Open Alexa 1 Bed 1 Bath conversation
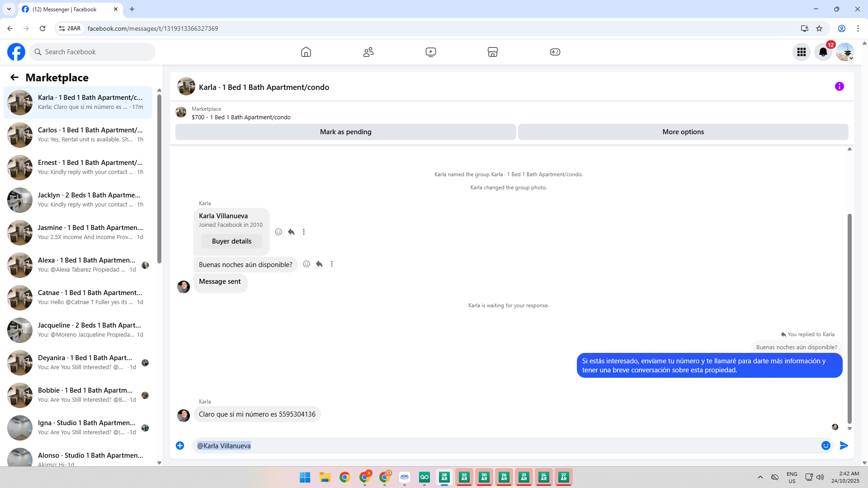Screen dimensions: 868x488 (x=78, y=265)
